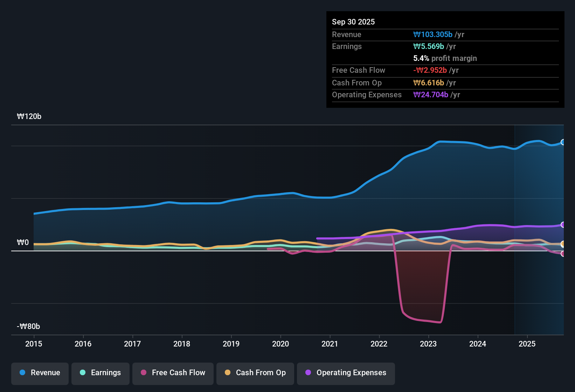Toggle the Earnings series visibility
This screenshot has height=392, width=575.
[x=100, y=373]
